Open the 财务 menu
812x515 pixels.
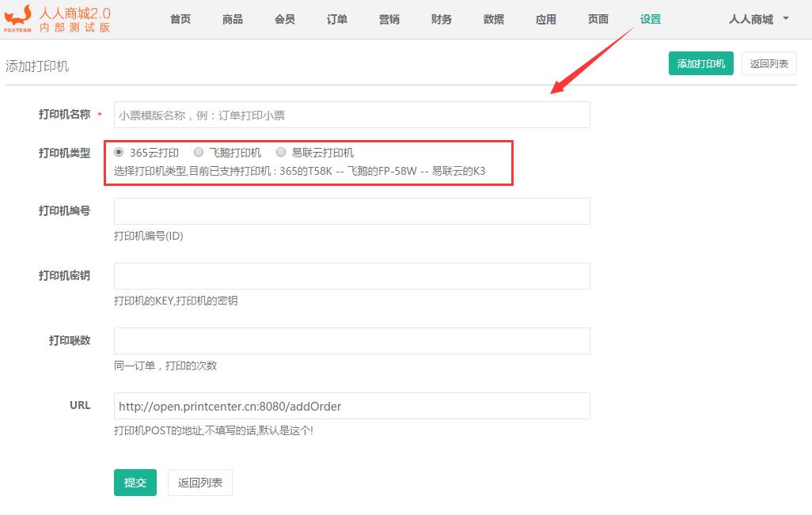point(441,19)
